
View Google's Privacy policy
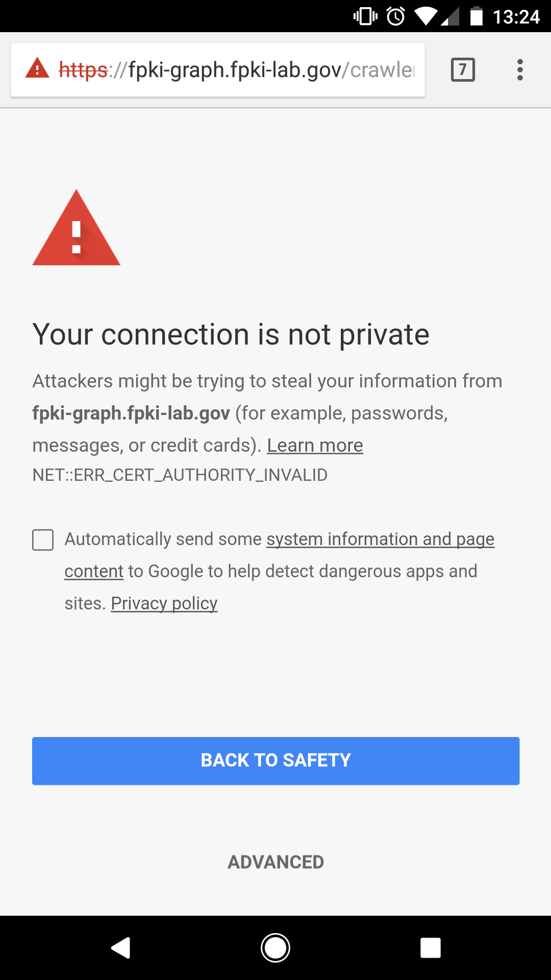(164, 603)
